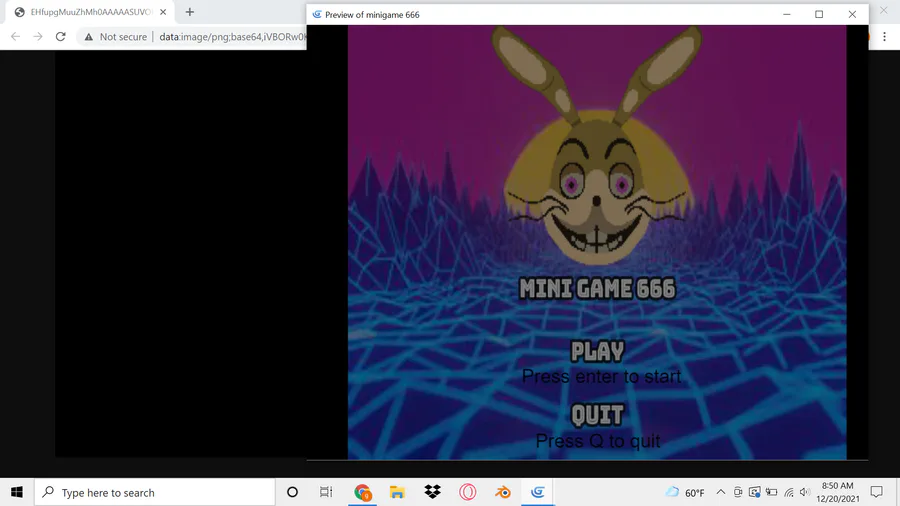The image size is (900, 506).
Task: Open Cortana from the taskbar circle
Action: [292, 492]
